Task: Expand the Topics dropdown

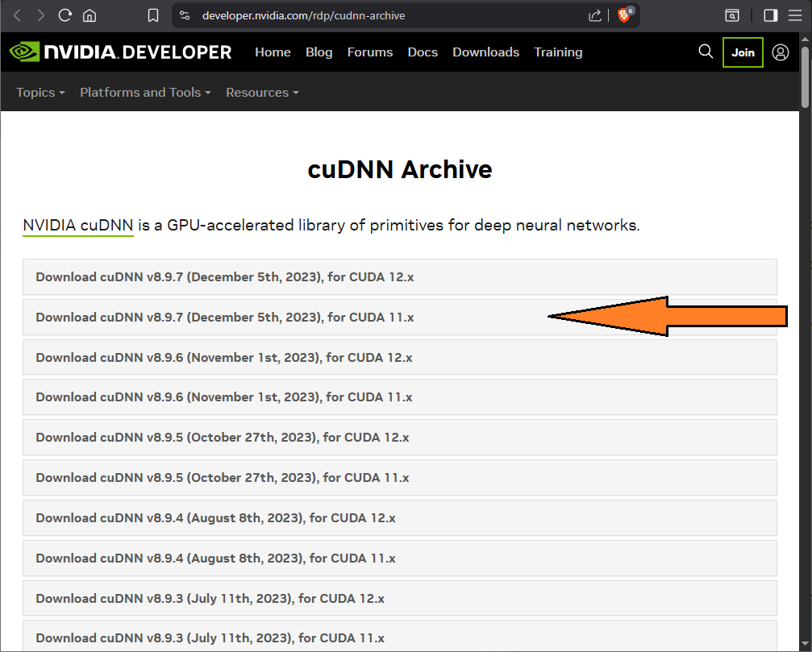Action: (x=40, y=92)
